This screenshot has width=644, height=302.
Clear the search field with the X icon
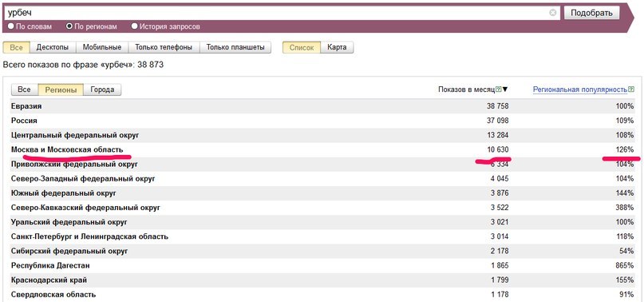[x=553, y=13]
